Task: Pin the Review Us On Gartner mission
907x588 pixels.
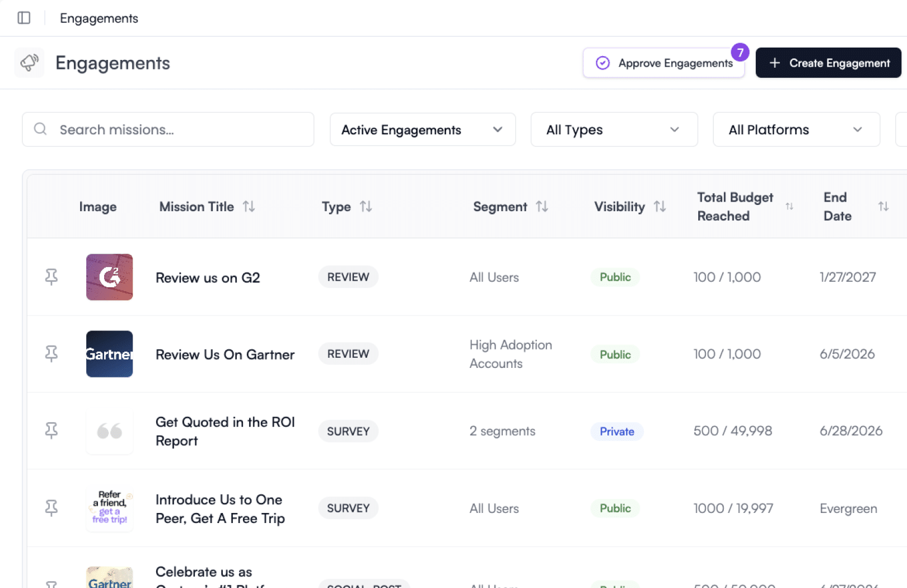Action: 52,353
